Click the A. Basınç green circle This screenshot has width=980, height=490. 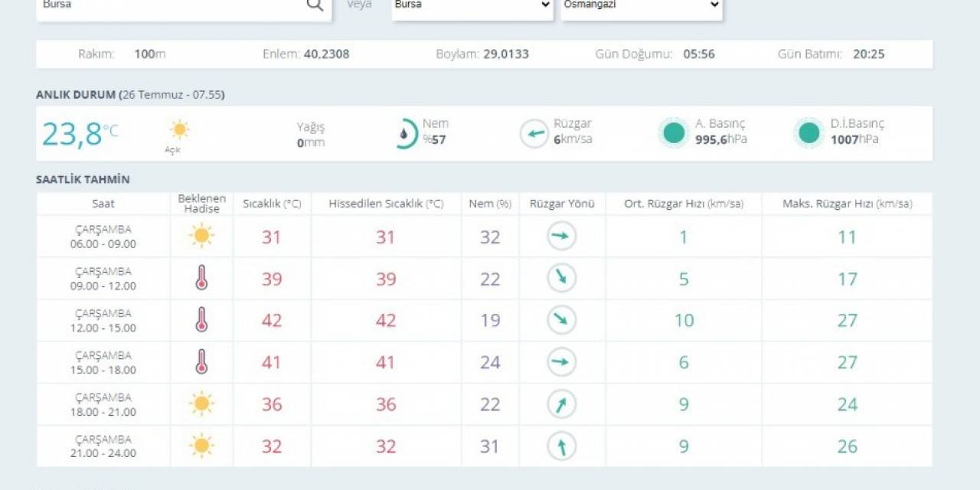[x=674, y=133]
